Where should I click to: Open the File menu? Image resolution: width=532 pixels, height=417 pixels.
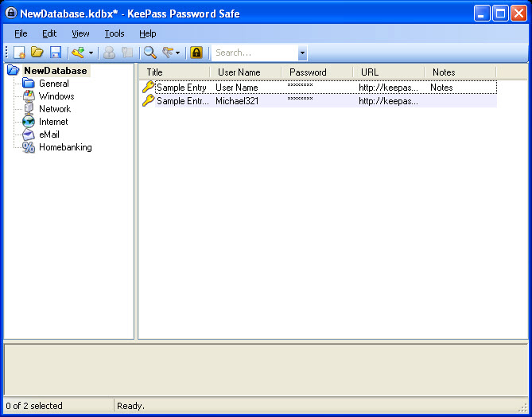[x=21, y=33]
